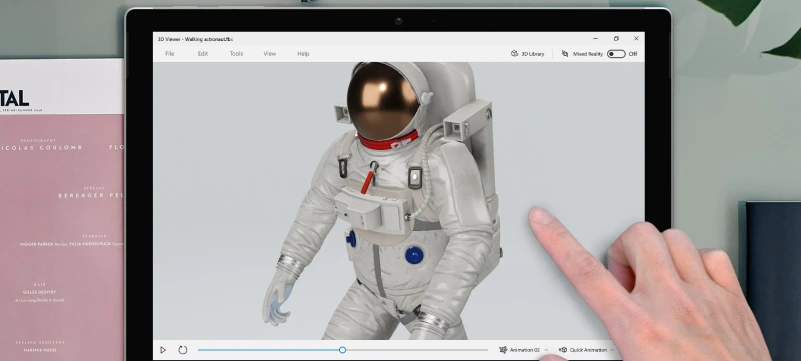Restore down the 3D Viewer window
Image resolution: width=801 pixels, height=361 pixels.
pos(616,38)
